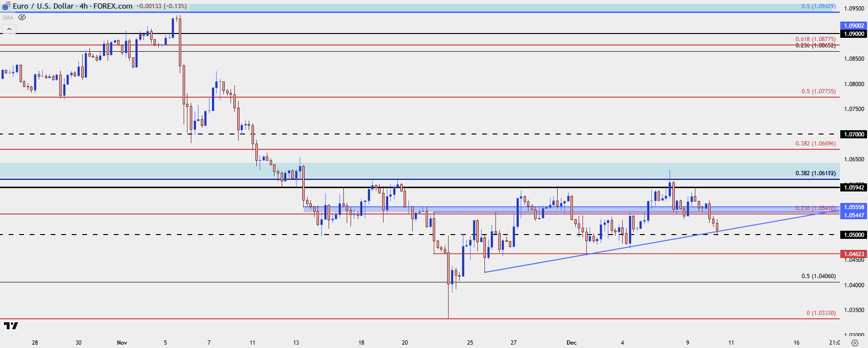This screenshot has width=868, height=348.
Task: Click the 1.09000 black price label
Action: 854,34
